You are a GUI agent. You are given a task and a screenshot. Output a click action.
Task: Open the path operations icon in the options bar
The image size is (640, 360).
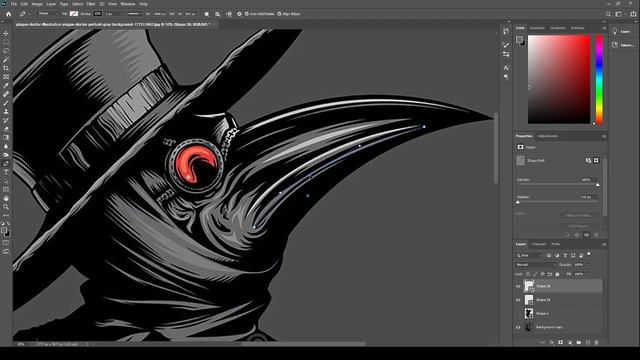coord(207,14)
